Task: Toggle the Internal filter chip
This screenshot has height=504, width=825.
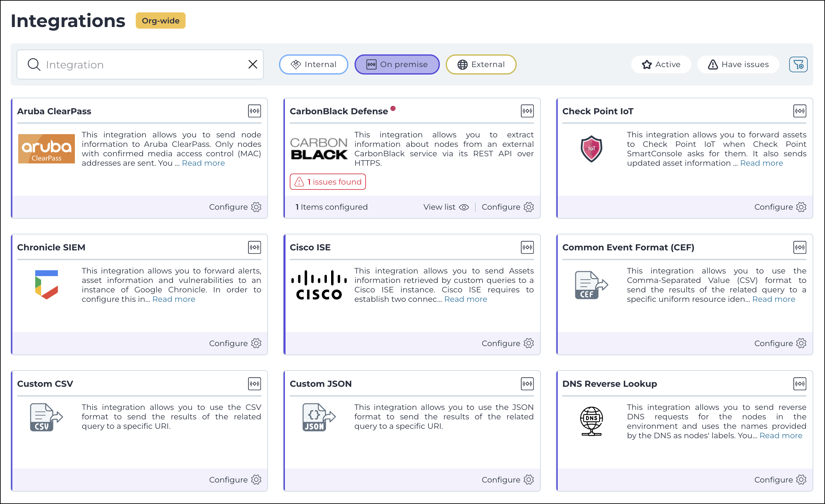Action: point(314,64)
